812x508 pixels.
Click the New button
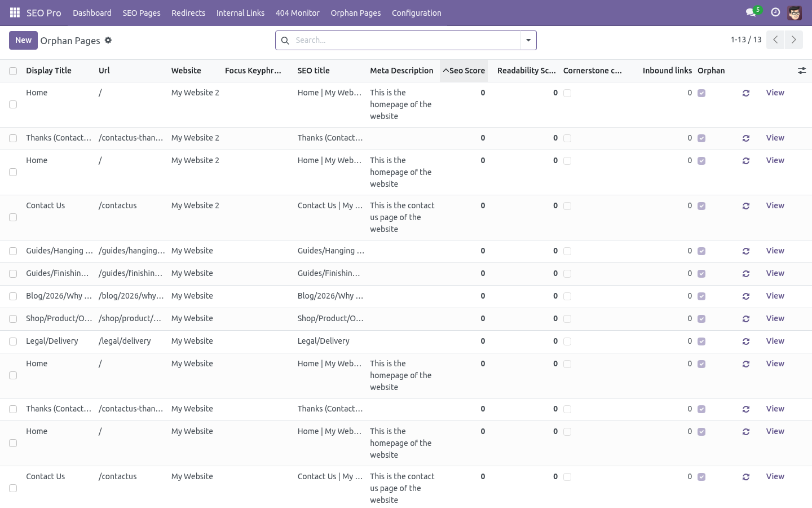click(x=23, y=40)
